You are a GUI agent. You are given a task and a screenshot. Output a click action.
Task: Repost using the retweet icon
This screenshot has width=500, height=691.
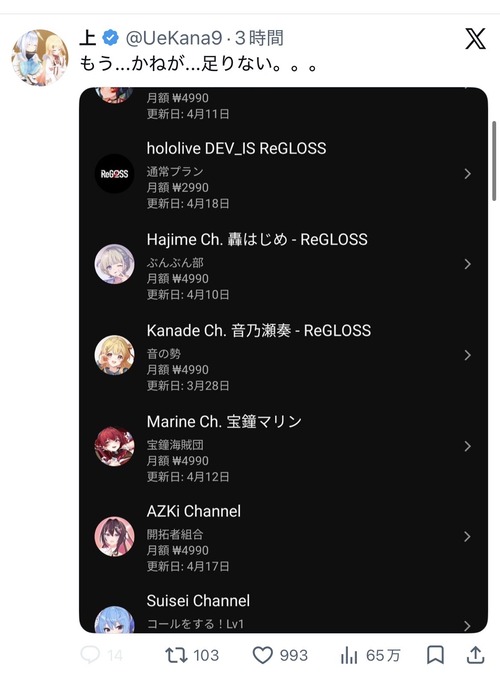(176, 655)
